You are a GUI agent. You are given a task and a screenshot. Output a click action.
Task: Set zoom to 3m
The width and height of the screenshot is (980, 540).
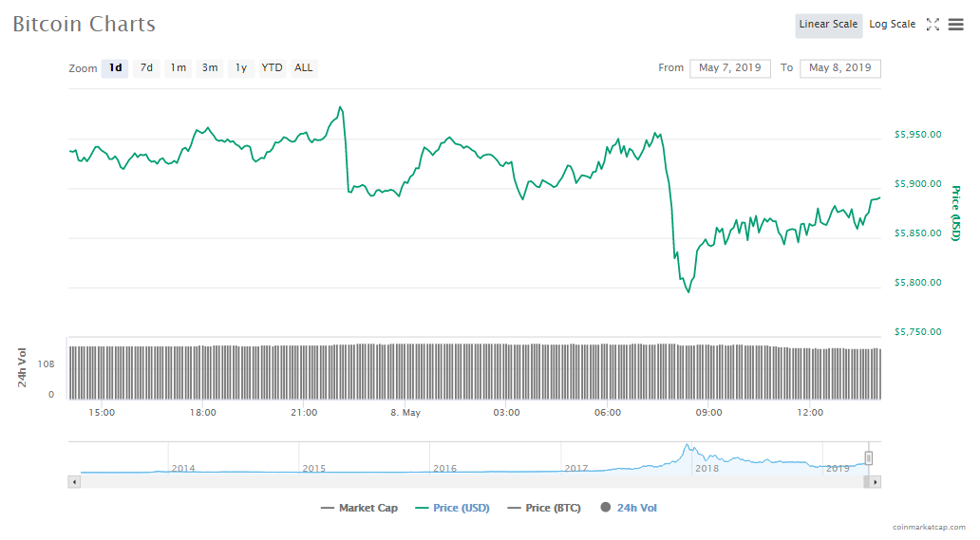[210, 68]
